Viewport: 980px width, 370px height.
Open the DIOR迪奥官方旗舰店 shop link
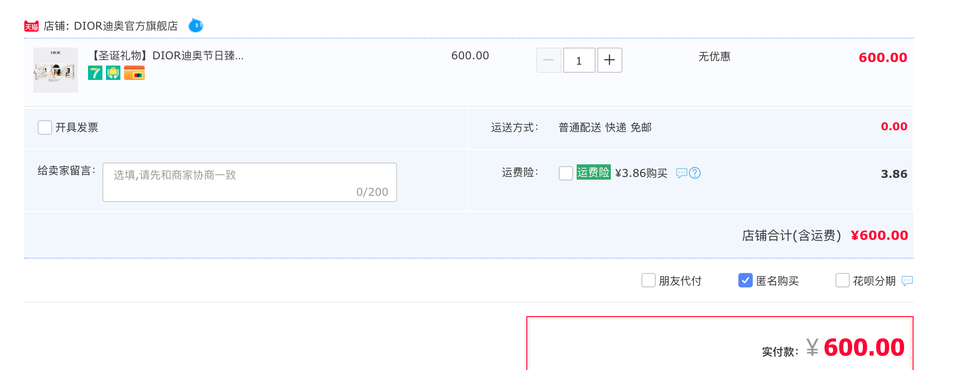point(126,26)
